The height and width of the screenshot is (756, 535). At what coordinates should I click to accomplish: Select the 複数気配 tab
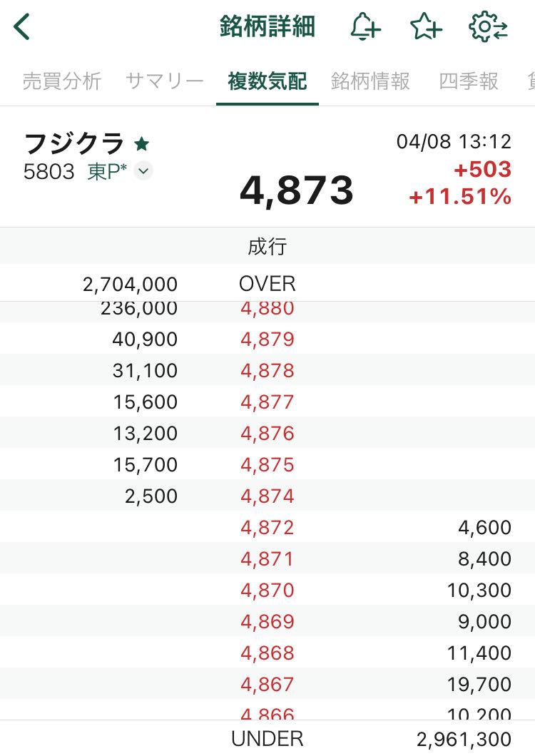[x=267, y=81]
